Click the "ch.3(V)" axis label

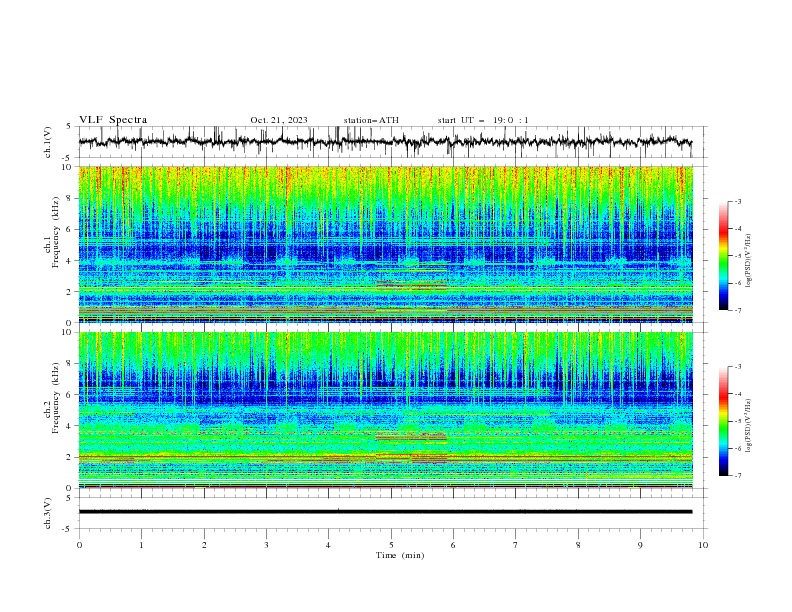[x=48, y=513]
